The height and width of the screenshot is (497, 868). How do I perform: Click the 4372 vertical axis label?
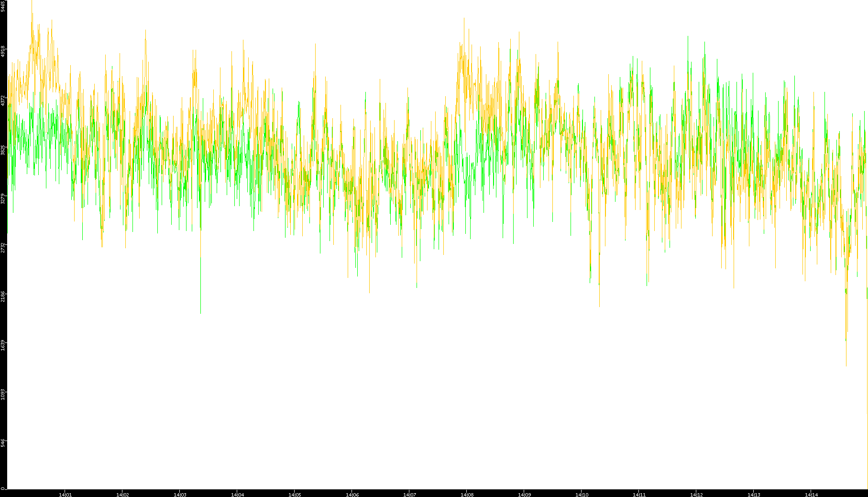(x=3, y=101)
